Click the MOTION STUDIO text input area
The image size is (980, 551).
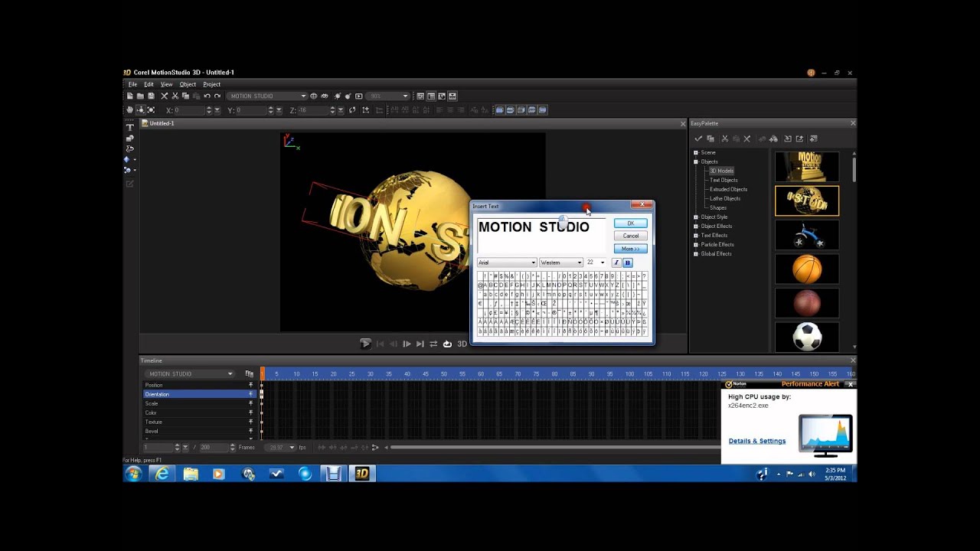(x=541, y=235)
